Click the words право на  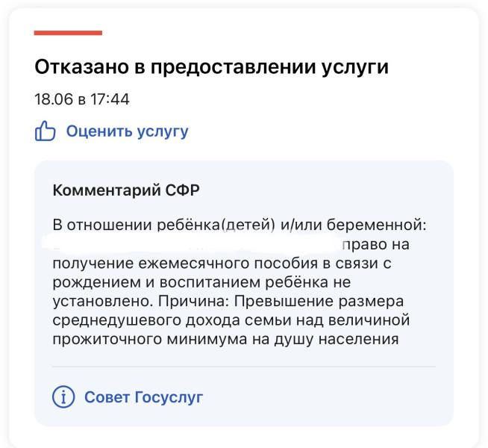click(375, 245)
